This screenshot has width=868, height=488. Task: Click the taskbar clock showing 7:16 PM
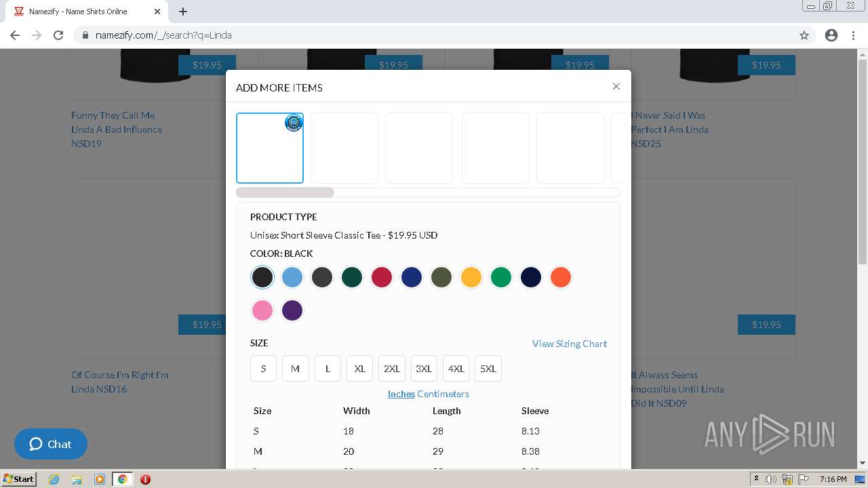(x=833, y=479)
